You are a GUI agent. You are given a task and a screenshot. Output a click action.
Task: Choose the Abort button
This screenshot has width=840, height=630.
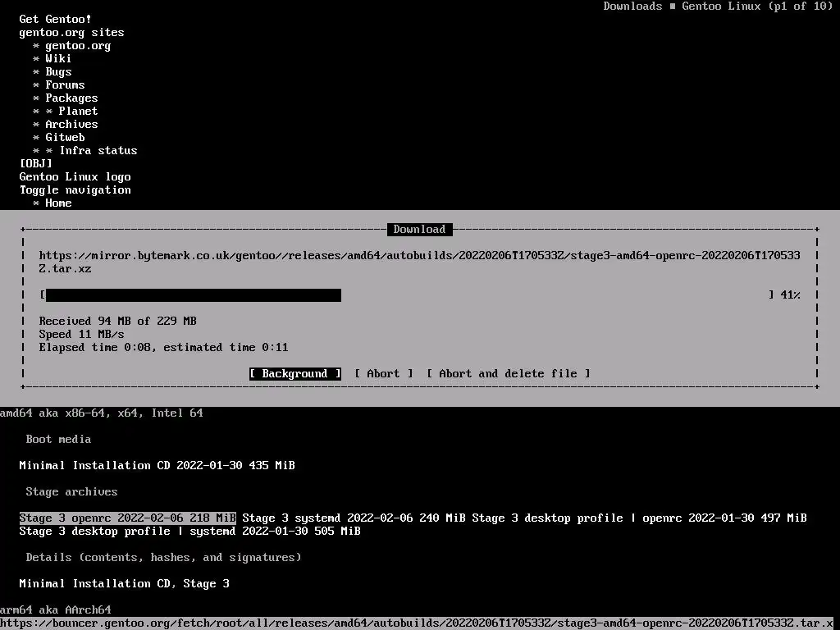pyautogui.click(x=384, y=373)
